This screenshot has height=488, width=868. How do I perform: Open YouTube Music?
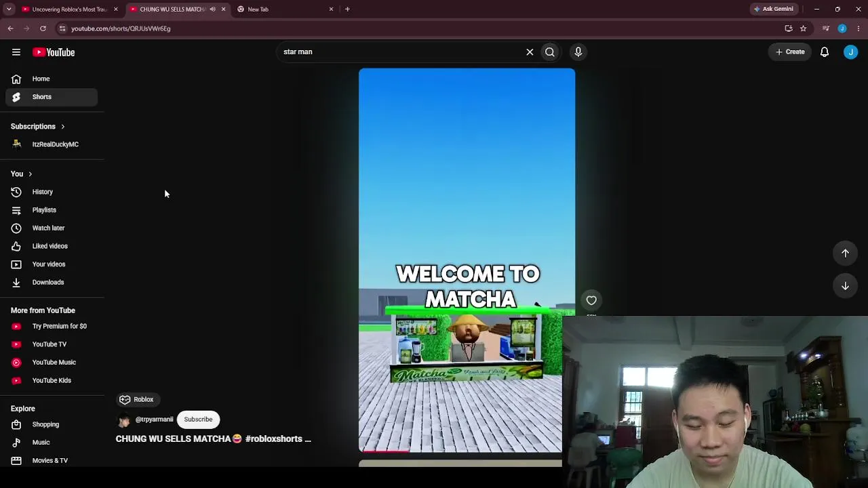point(52,363)
